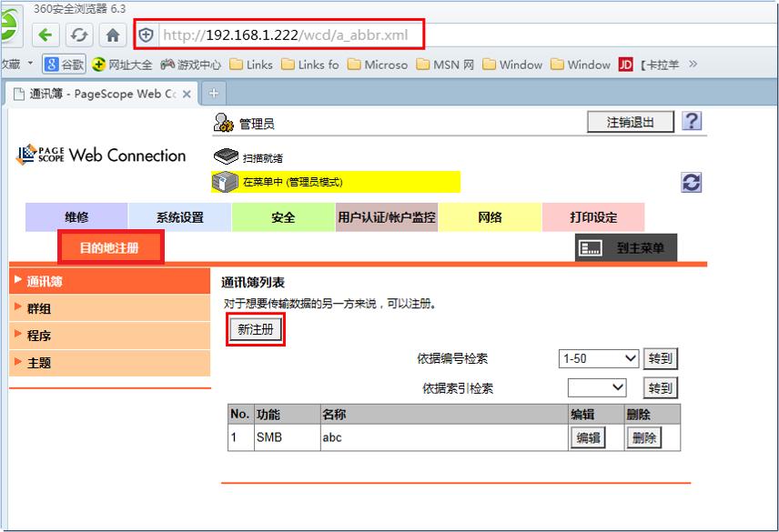Open the 依据索引检索 index dropdown
This screenshot has width=779, height=532.
click(598, 387)
